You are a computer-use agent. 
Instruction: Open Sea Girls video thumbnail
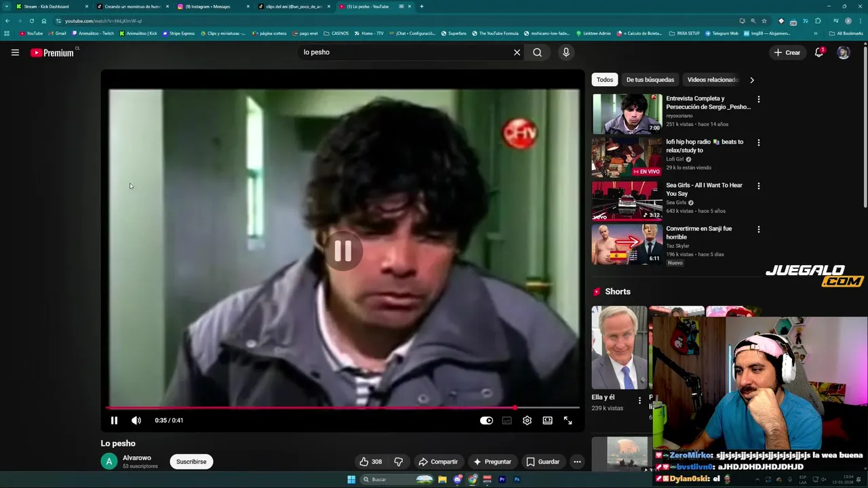(x=627, y=200)
